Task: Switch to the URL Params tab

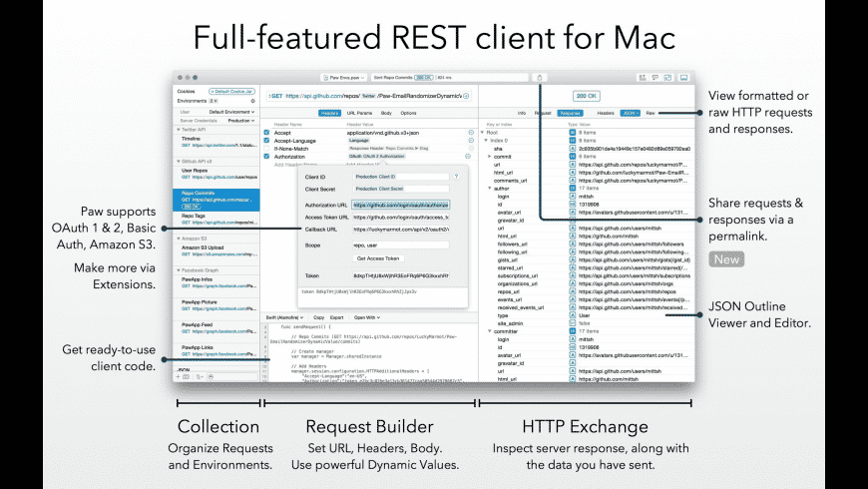Action: coord(359,113)
